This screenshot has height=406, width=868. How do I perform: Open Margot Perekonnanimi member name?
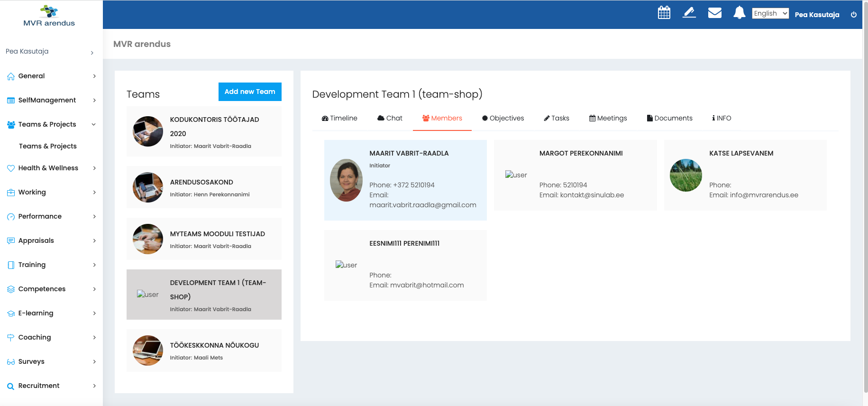[x=581, y=153]
